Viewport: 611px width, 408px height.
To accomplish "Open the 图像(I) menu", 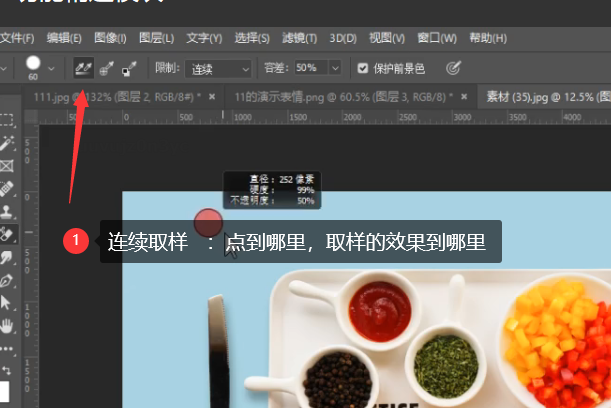I will click(x=110, y=38).
